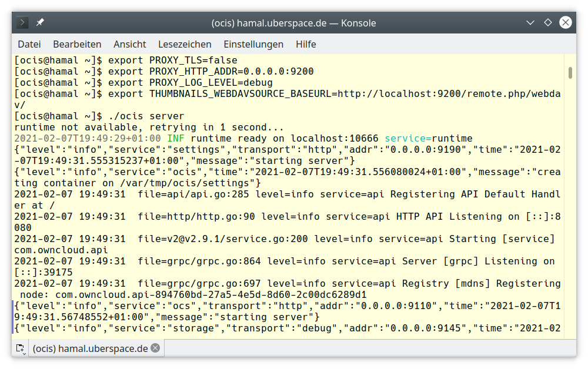
Task: Open the Einstellungen menu
Action: coord(253,44)
